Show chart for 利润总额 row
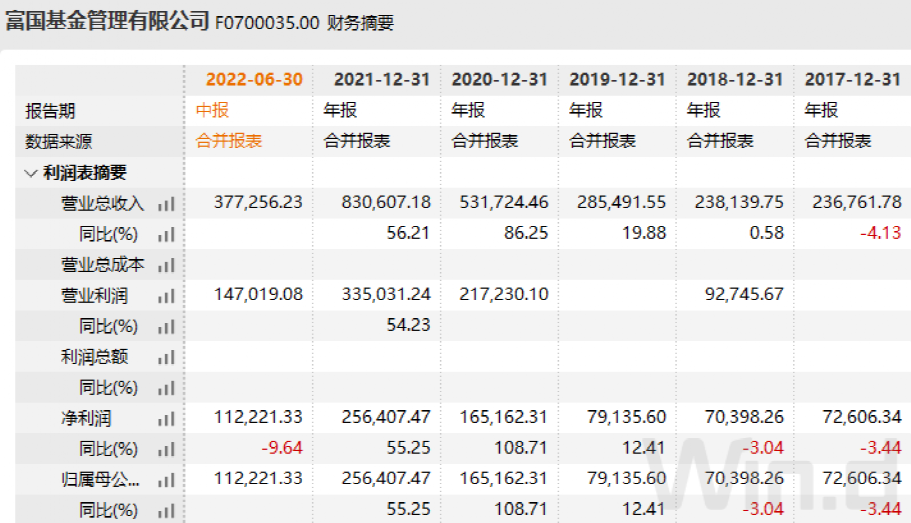The image size is (911, 523). coord(166,357)
